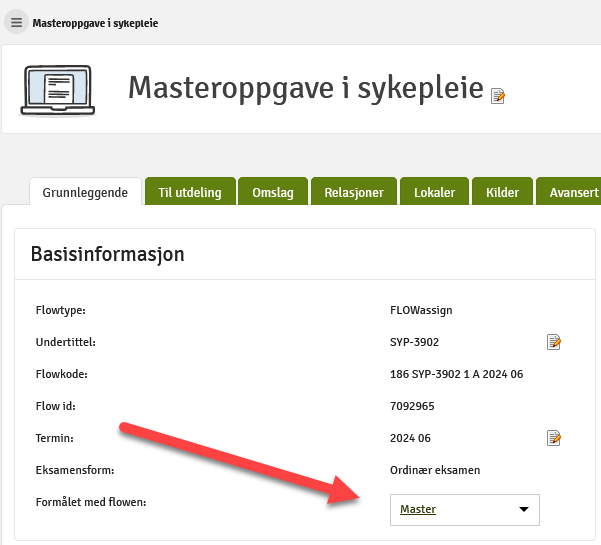Open the Omslag tab
Image resolution: width=601 pixels, height=545 pixels.
point(273,193)
